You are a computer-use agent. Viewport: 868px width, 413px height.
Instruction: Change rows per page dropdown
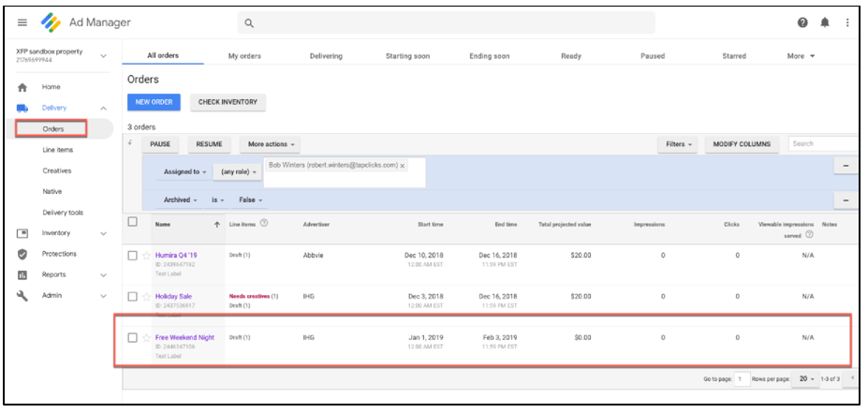coord(806,379)
